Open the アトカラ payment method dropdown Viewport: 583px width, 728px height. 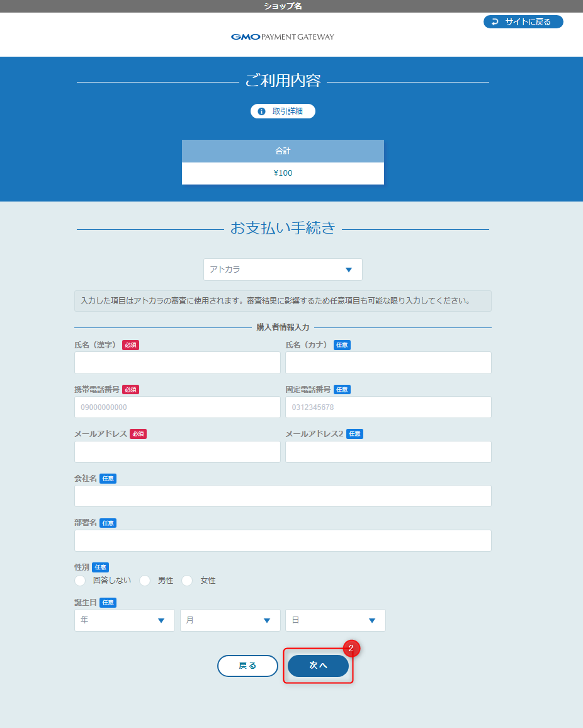pos(283,270)
